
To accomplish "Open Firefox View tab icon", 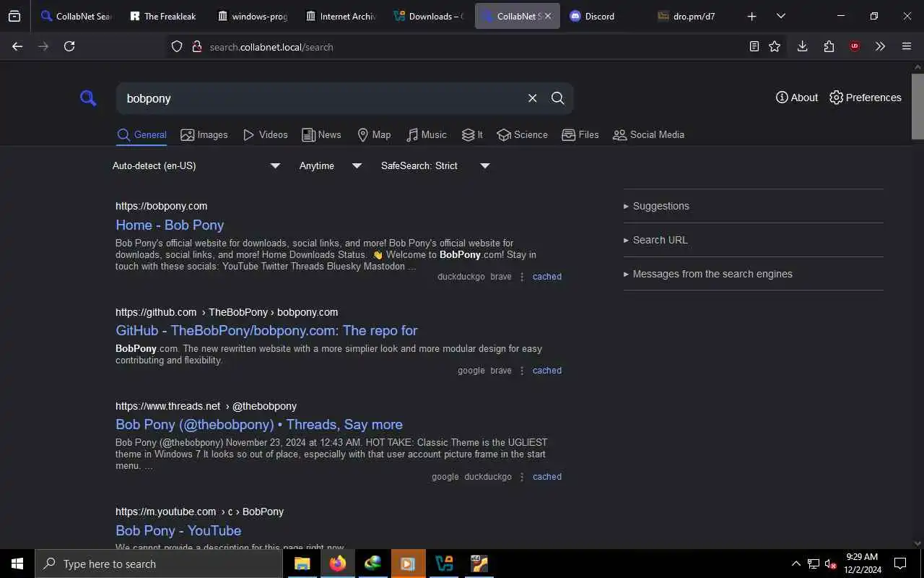I will (x=14, y=16).
